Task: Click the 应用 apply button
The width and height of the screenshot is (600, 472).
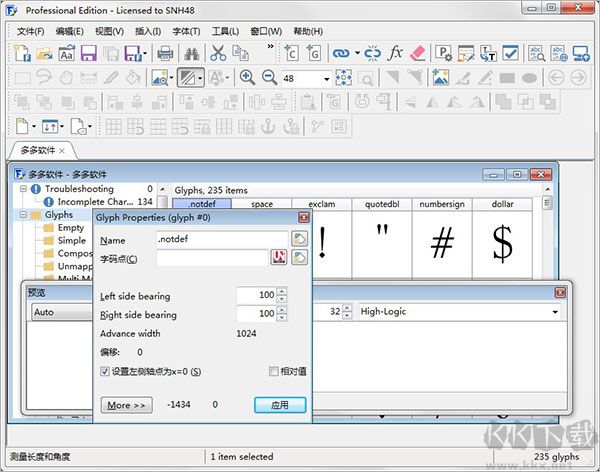Action: pos(279,405)
